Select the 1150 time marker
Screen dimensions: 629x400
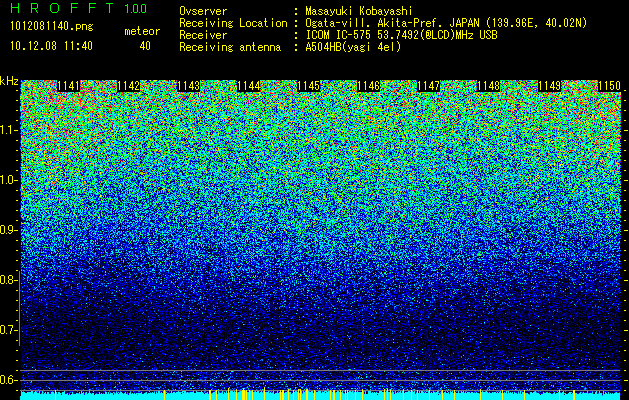click(609, 86)
